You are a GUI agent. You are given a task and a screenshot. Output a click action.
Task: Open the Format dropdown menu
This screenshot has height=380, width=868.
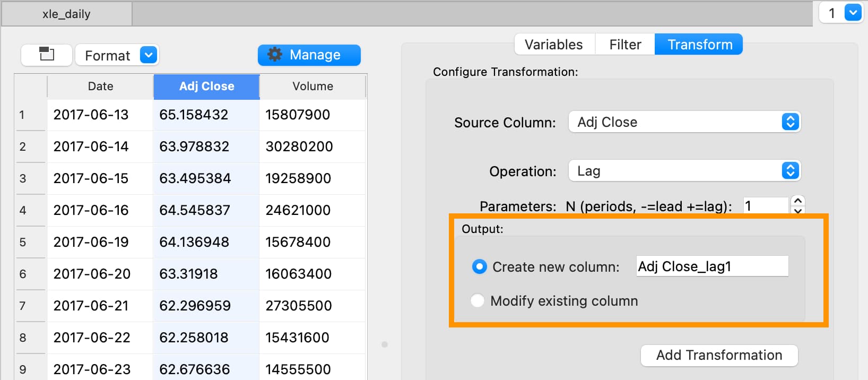[x=117, y=55]
